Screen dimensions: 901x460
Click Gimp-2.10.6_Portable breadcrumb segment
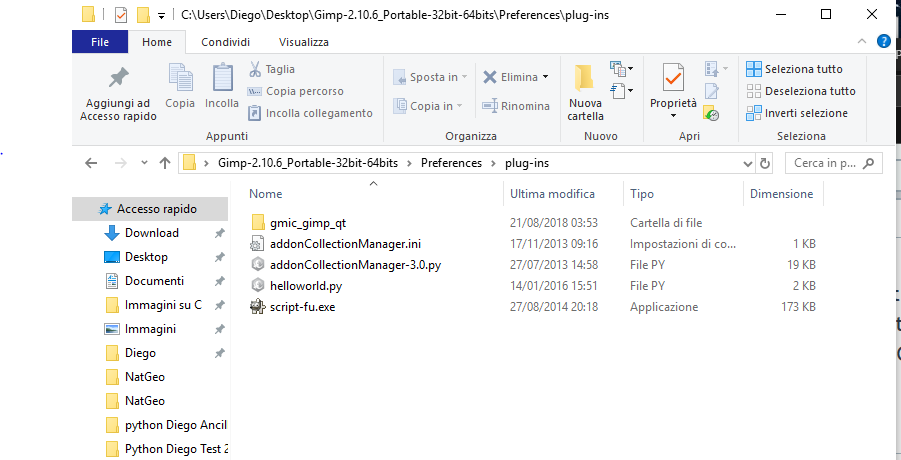click(x=307, y=163)
